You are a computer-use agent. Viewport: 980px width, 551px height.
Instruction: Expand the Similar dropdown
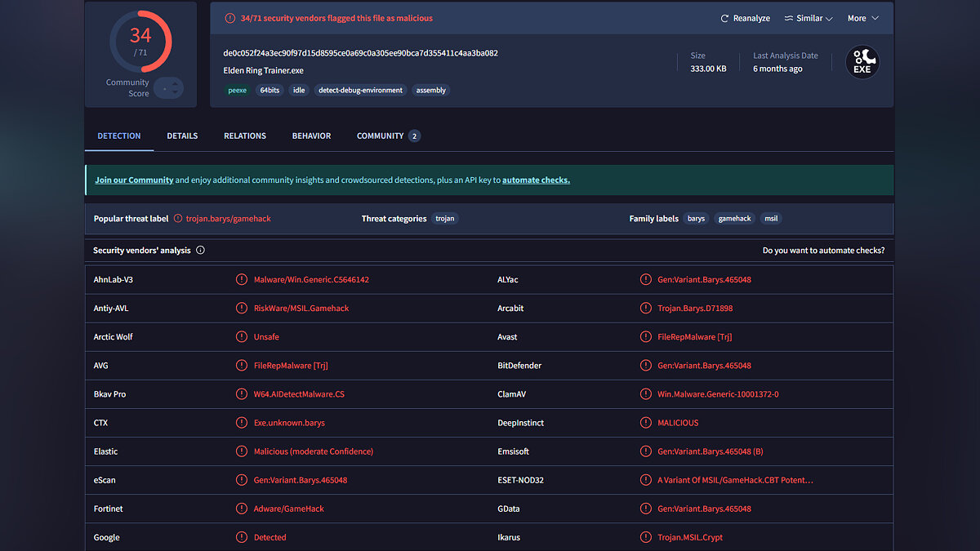click(808, 18)
